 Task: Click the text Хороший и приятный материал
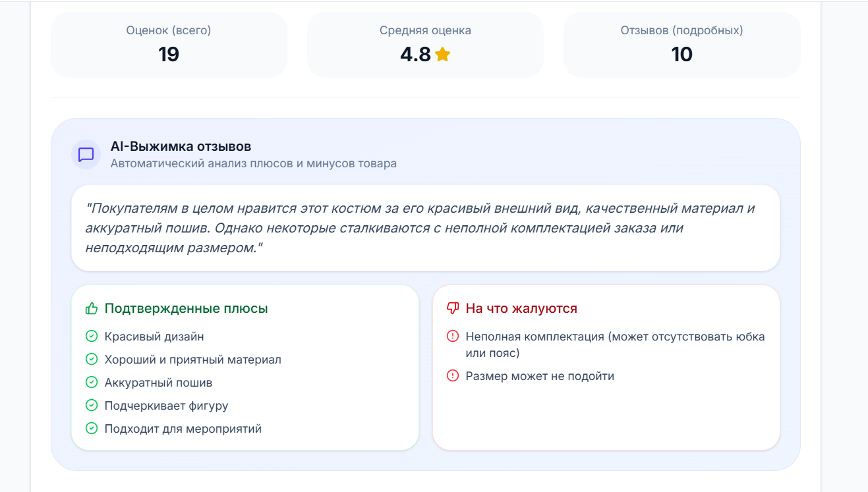click(x=193, y=360)
